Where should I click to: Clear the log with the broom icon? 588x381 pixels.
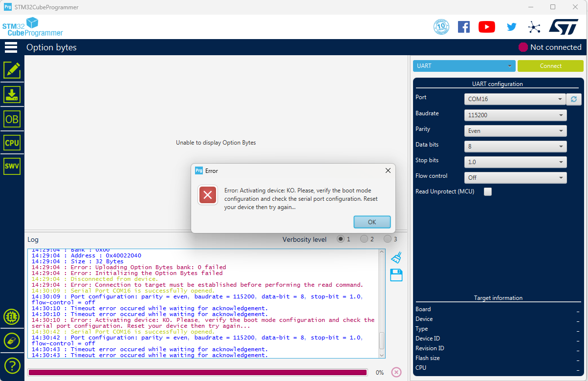396,257
